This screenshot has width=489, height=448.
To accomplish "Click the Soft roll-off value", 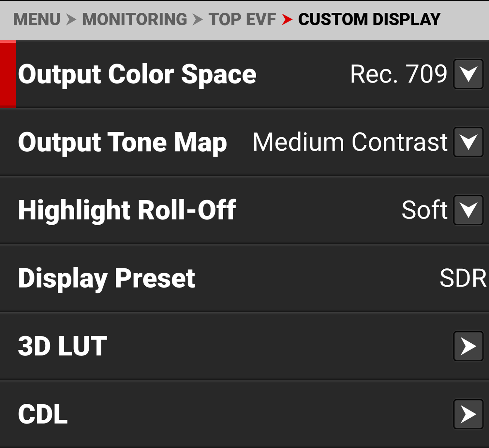I will point(424,210).
